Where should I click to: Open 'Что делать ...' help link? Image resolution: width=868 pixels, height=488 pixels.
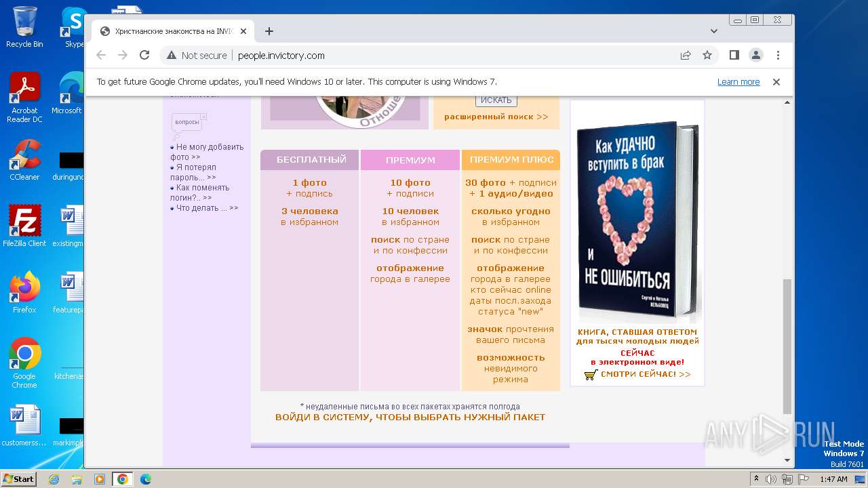pyautogui.click(x=207, y=208)
